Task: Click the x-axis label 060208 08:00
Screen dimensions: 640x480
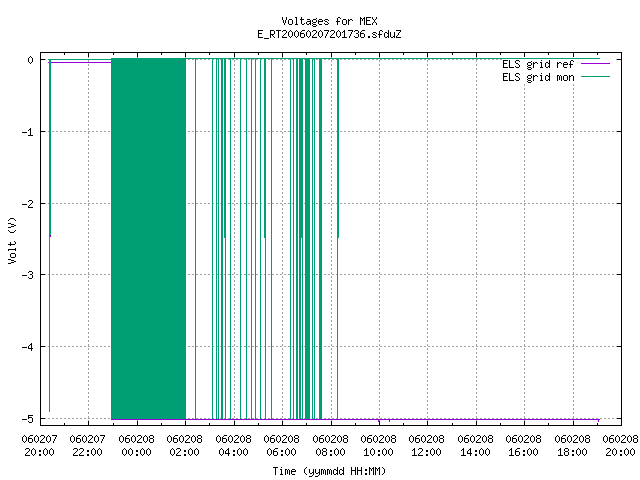Action: (330, 446)
